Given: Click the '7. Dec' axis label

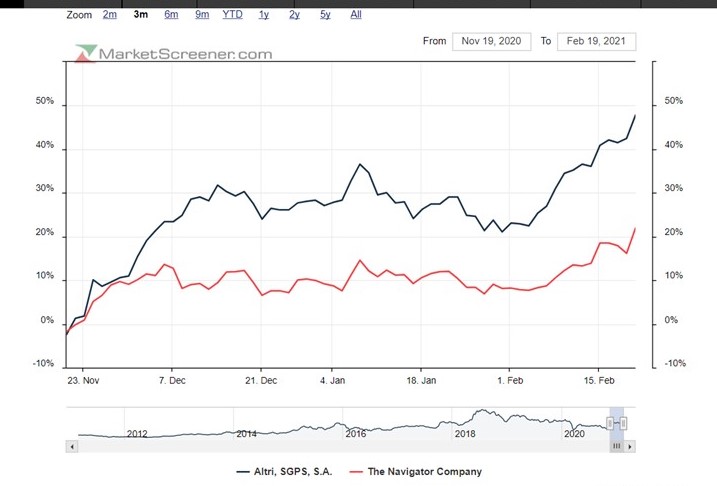Looking at the screenshot, I should click(172, 380).
